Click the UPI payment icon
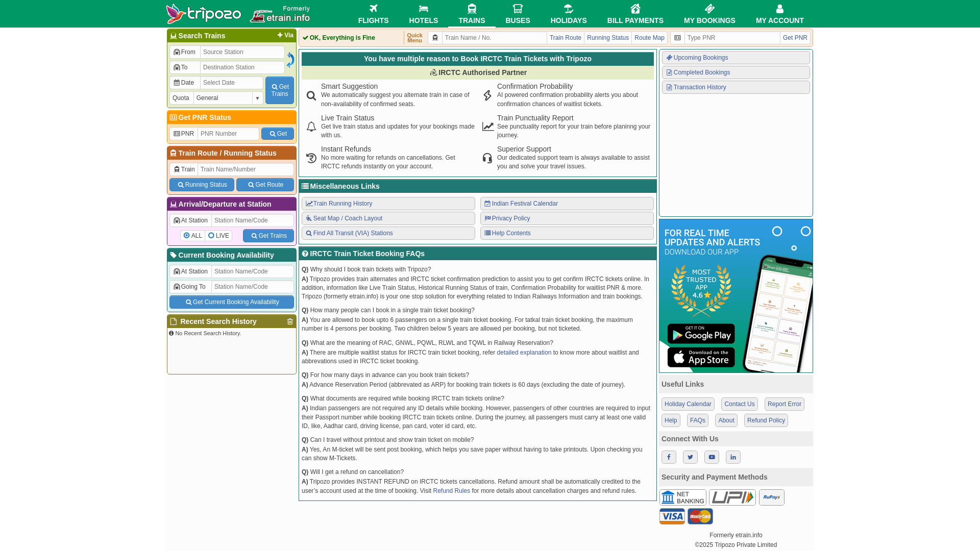This screenshot has height=551, width=980. (x=732, y=497)
